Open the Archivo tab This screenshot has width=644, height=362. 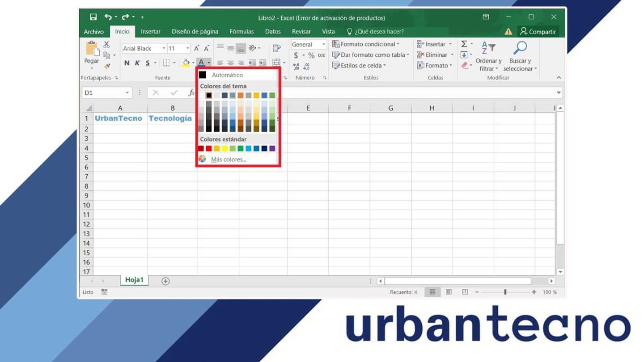coord(94,32)
